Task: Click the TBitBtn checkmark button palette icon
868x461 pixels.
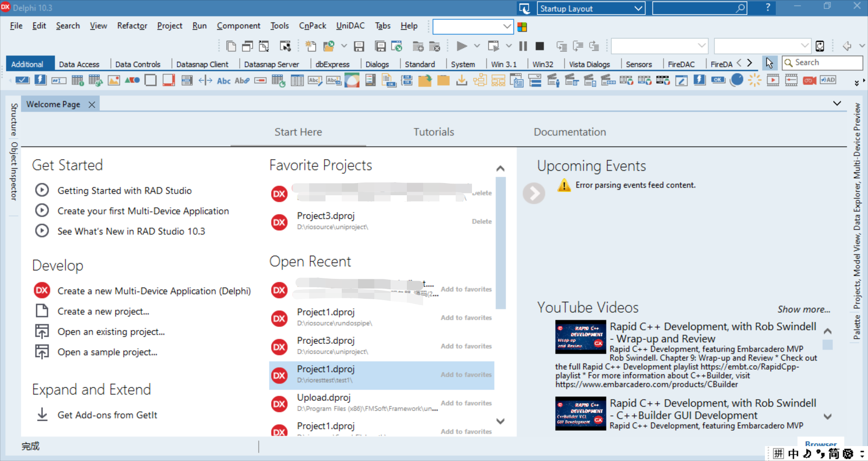Action: coord(22,80)
